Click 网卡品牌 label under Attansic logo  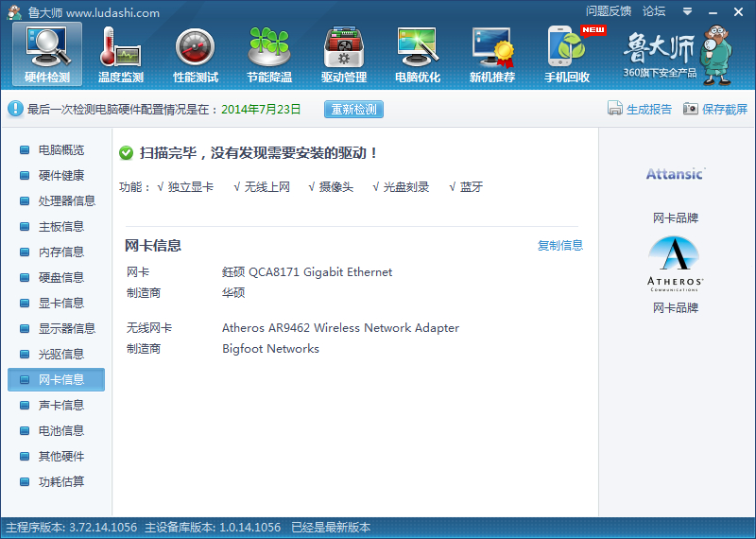pos(676,218)
